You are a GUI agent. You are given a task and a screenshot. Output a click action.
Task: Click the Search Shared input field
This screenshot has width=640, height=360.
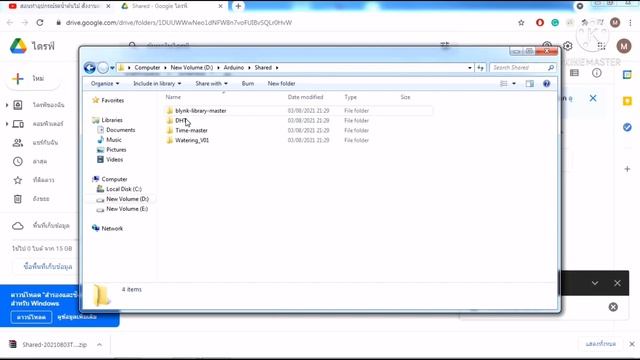click(x=518, y=67)
